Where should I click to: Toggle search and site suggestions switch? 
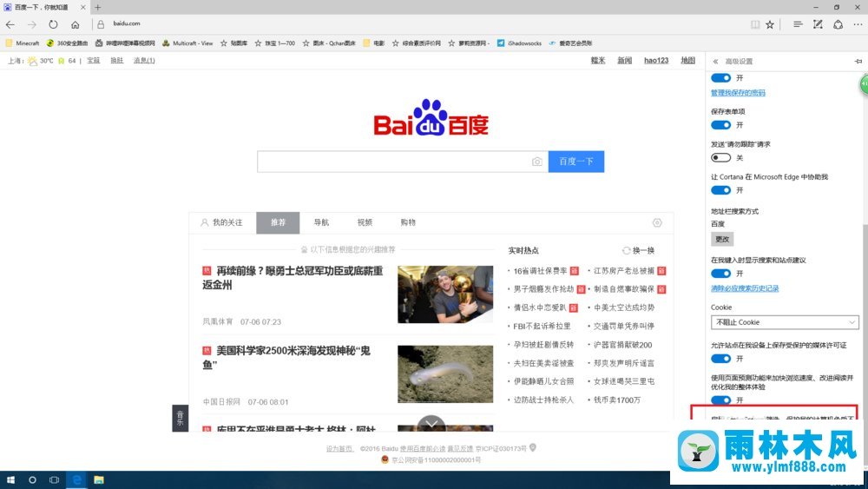(x=720, y=274)
